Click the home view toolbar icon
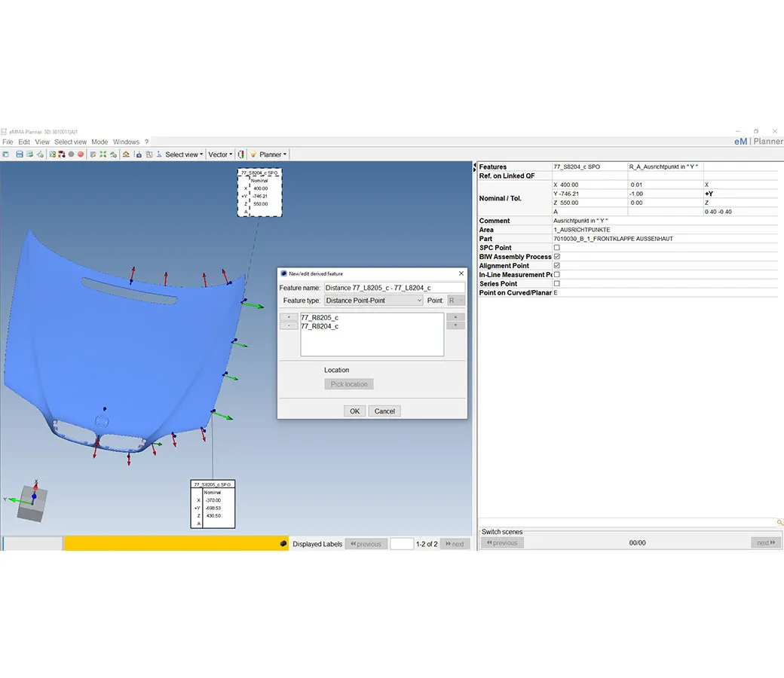The image size is (784, 678). point(126,154)
